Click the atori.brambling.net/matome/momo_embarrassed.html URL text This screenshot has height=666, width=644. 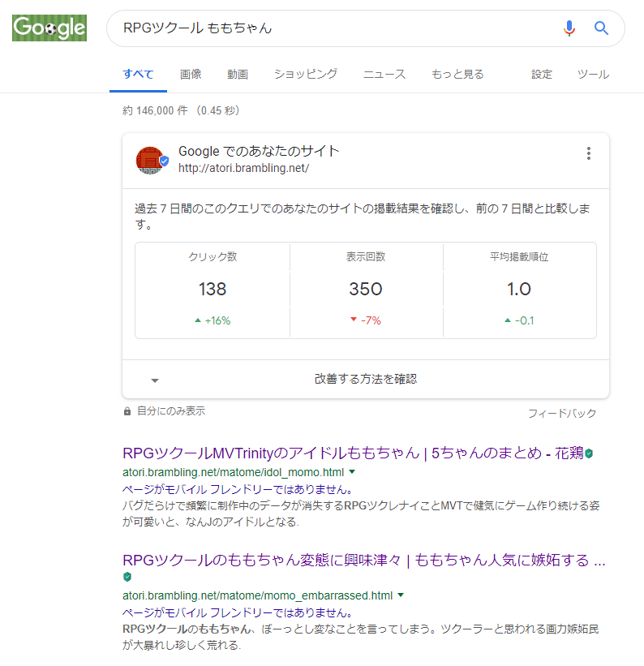click(257, 595)
